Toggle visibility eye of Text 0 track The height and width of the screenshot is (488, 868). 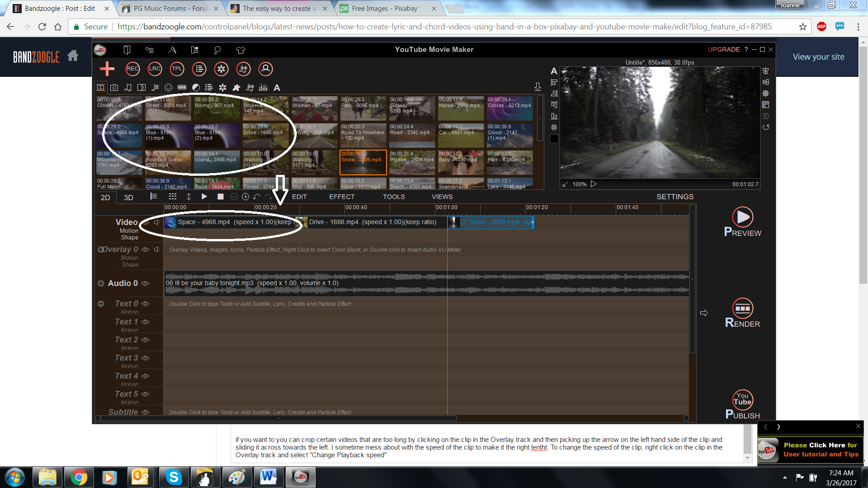coord(145,304)
